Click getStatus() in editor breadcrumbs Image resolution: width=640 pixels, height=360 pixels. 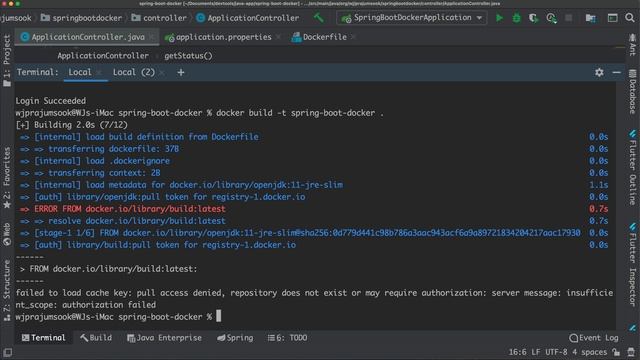188,56
